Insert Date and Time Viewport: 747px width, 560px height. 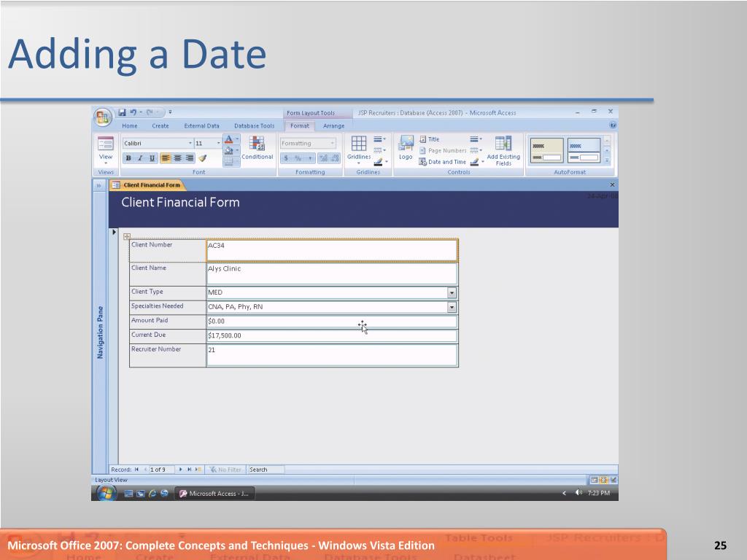(x=443, y=162)
